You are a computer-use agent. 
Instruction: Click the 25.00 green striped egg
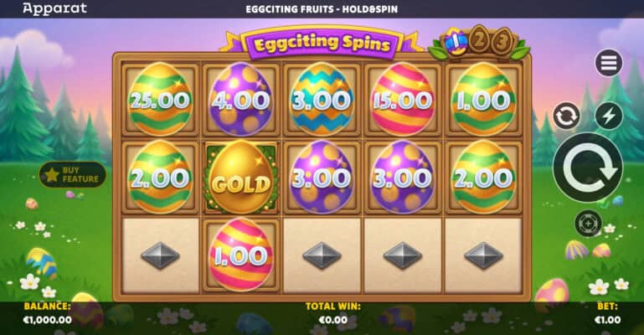(x=160, y=99)
